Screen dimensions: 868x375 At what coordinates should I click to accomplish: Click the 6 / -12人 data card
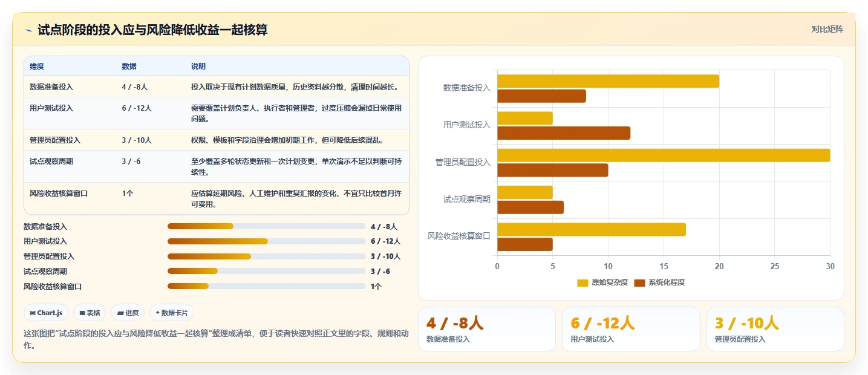[x=631, y=329]
